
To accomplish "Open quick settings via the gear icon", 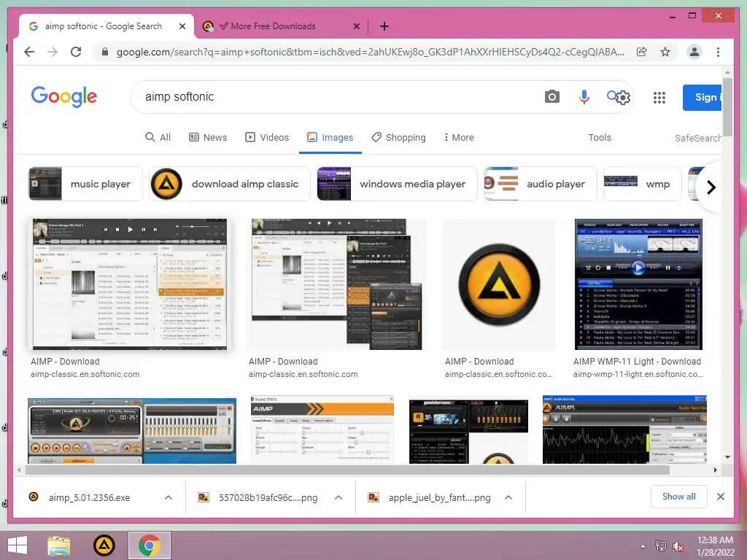I will pyautogui.click(x=623, y=98).
